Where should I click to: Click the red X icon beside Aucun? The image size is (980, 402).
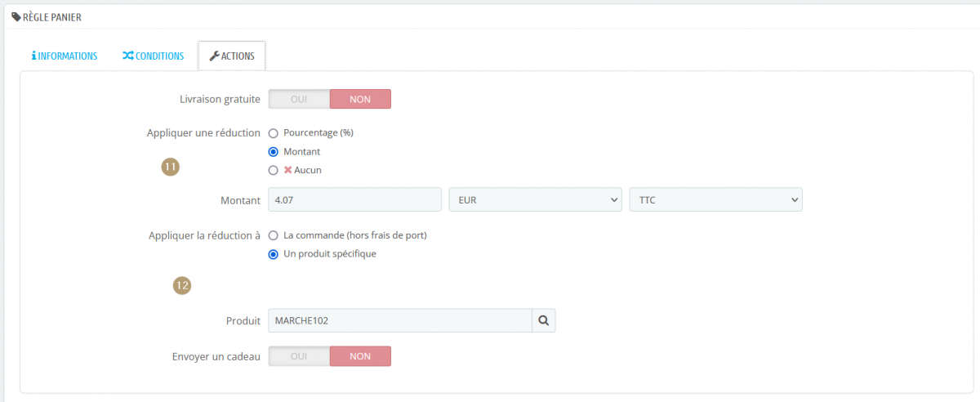point(287,170)
